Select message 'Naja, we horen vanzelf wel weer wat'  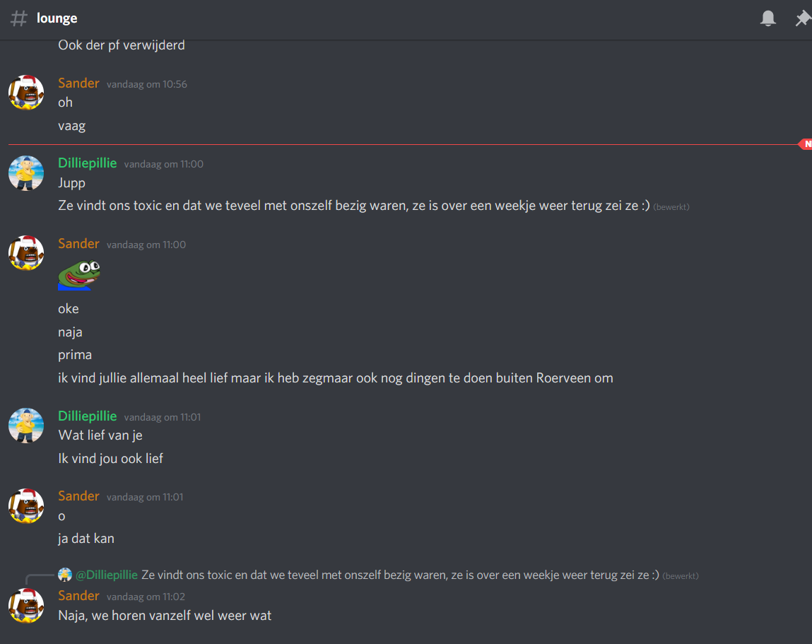point(165,616)
